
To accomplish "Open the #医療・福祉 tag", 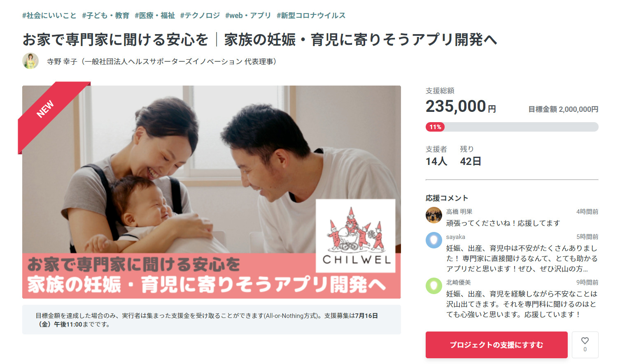I will (x=155, y=16).
